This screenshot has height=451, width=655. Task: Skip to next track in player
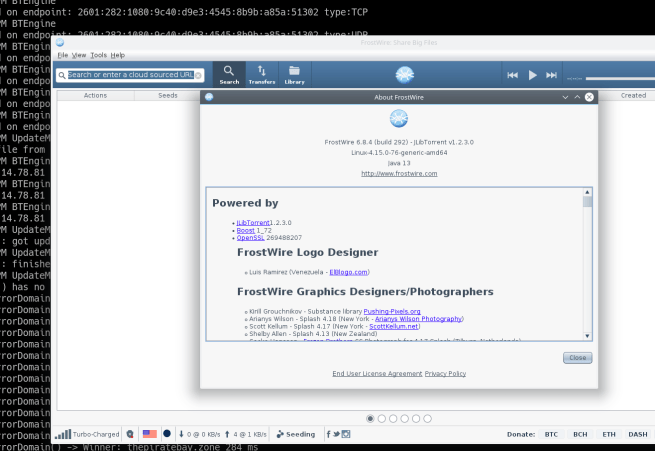click(552, 75)
